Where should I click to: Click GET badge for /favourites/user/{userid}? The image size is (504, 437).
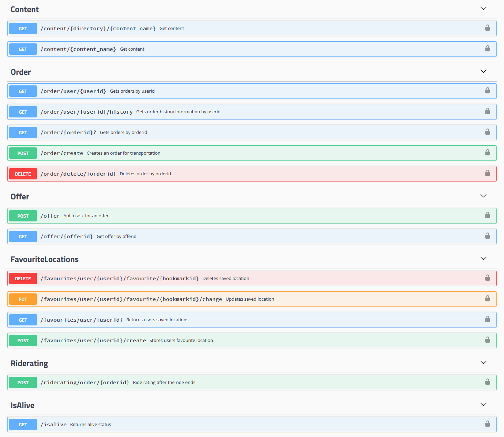(x=23, y=320)
